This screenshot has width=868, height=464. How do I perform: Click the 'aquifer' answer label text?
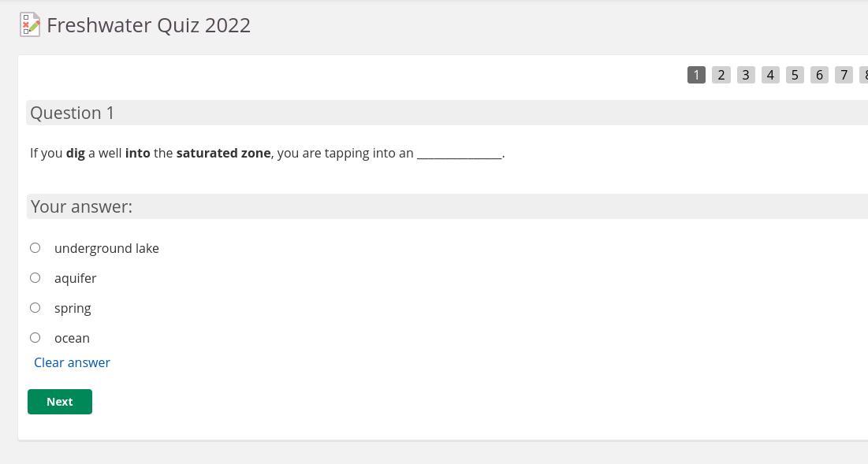point(75,278)
